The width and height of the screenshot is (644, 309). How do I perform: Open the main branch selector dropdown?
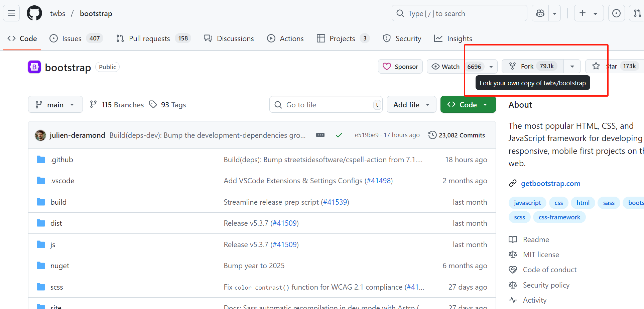(55, 105)
